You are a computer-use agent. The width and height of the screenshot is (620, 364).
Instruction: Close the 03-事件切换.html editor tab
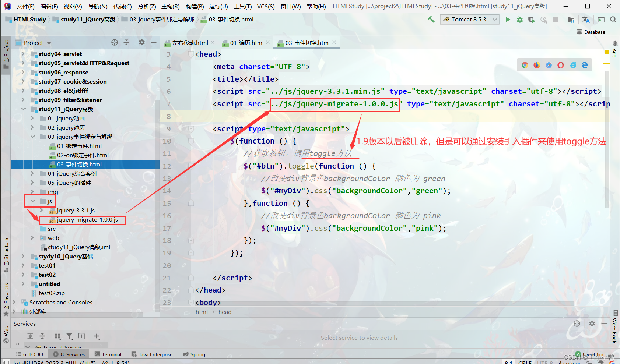click(334, 43)
